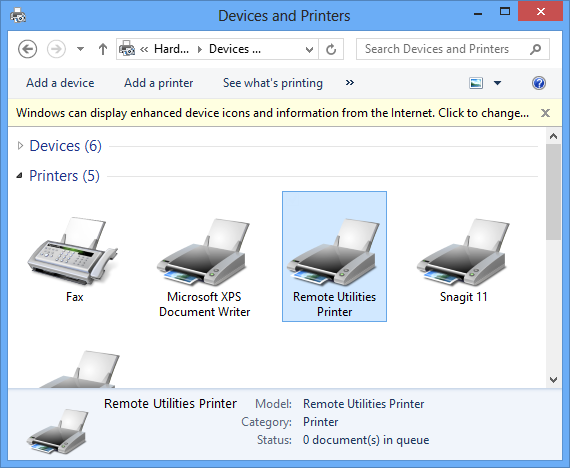This screenshot has height=468, width=570.
Task: Select the partially visible printer in second row
Action: (79, 369)
